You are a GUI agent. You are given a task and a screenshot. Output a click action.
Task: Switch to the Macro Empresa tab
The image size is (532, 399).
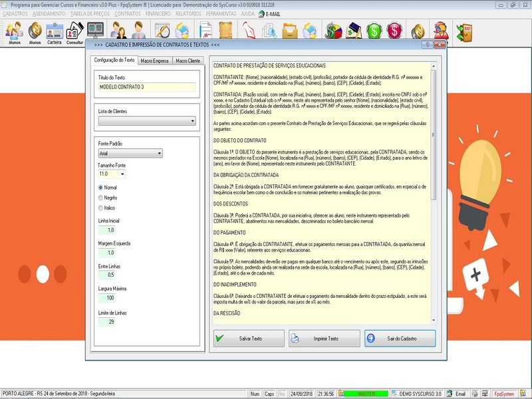coord(154,61)
